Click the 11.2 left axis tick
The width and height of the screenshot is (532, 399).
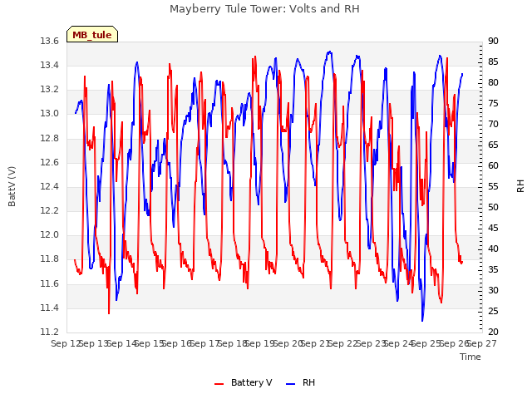50,332
